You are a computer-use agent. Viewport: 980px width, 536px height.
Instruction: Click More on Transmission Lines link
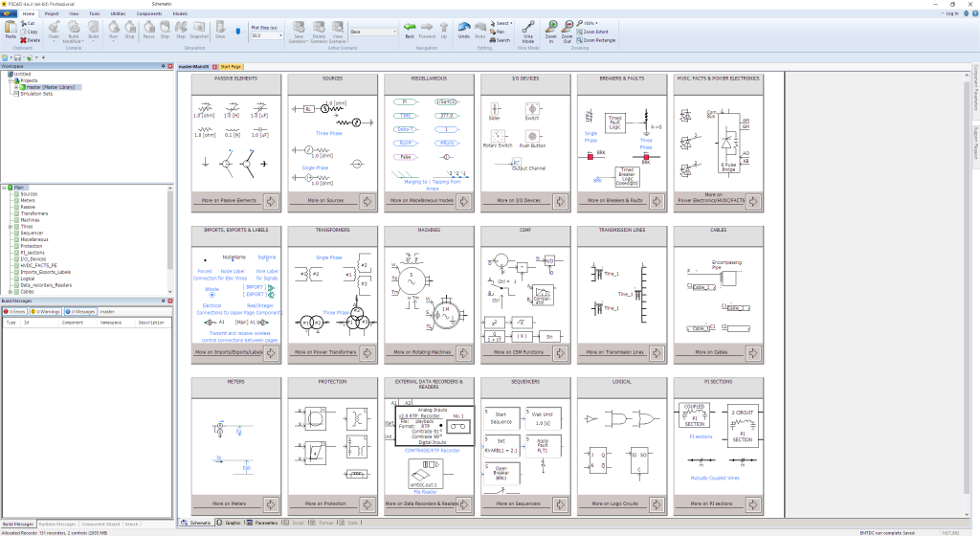(x=613, y=352)
